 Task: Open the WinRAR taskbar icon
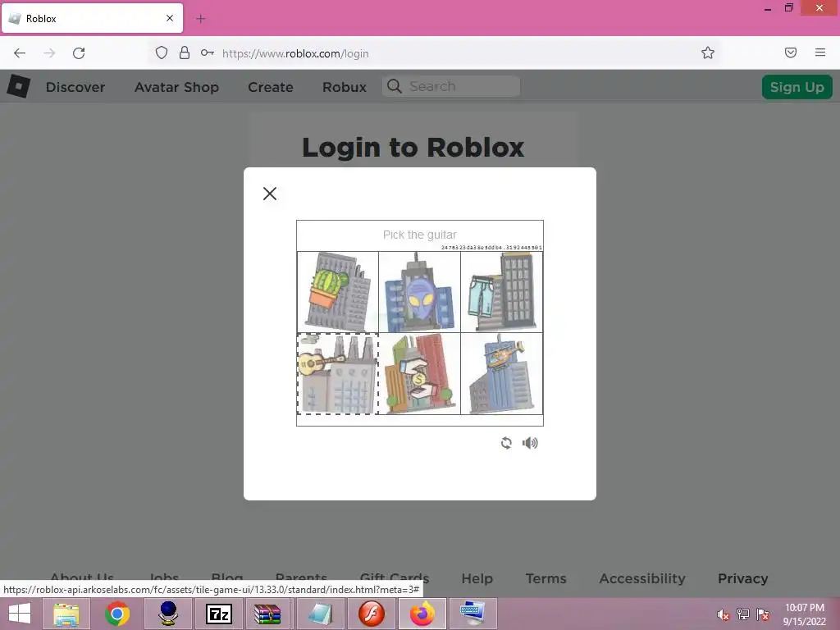pos(268,614)
